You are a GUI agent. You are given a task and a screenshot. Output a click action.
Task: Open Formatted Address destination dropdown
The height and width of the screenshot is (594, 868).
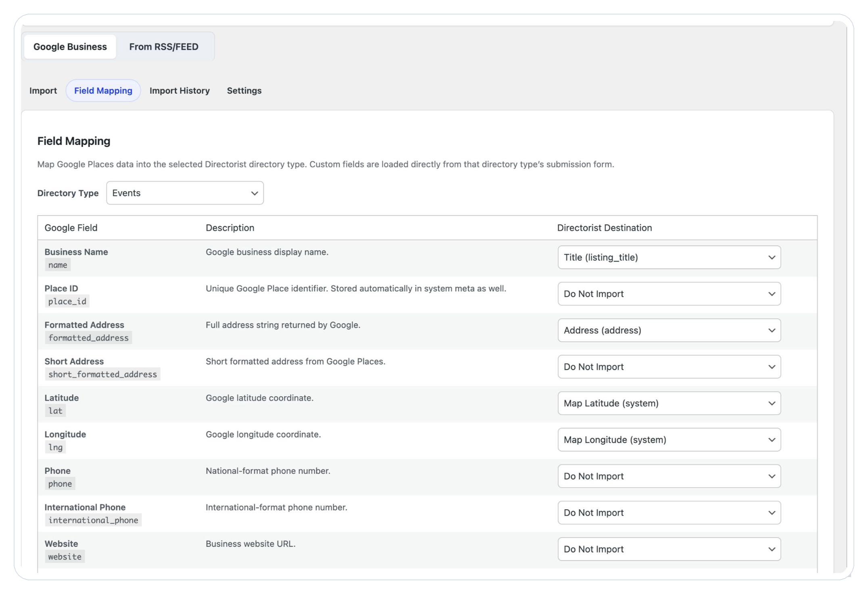coord(669,330)
